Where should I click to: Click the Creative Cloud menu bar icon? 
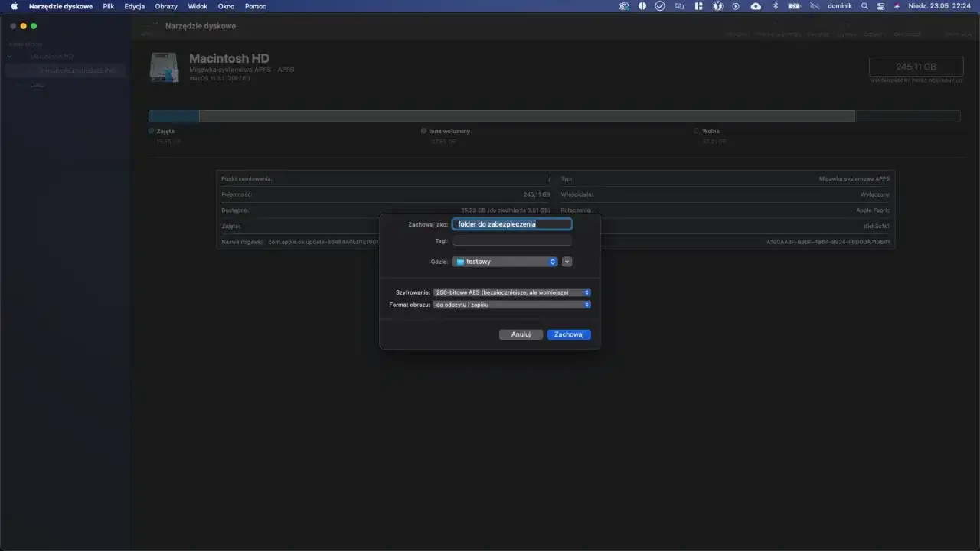coord(624,6)
